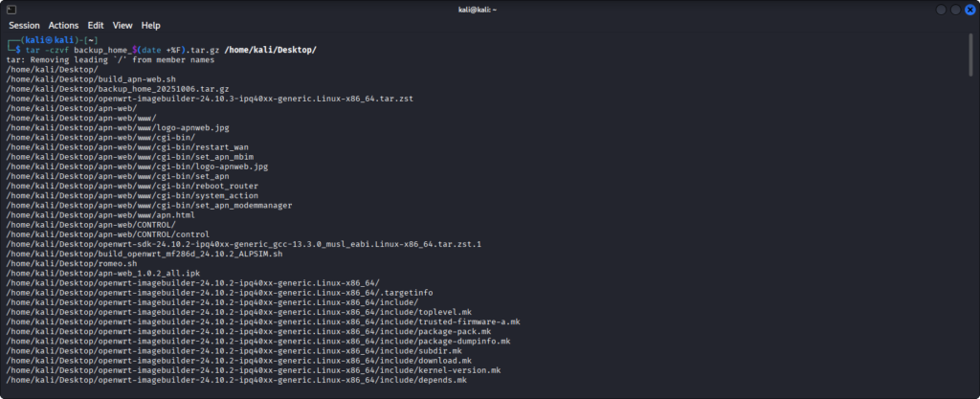The image size is (980, 399).
Task: Open the Help menu
Action: (151, 25)
